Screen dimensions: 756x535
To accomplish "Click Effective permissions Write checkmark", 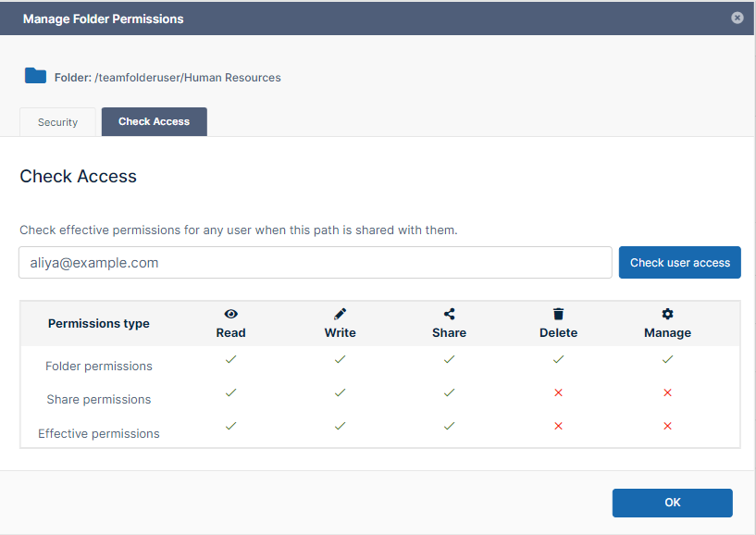I will [x=340, y=426].
